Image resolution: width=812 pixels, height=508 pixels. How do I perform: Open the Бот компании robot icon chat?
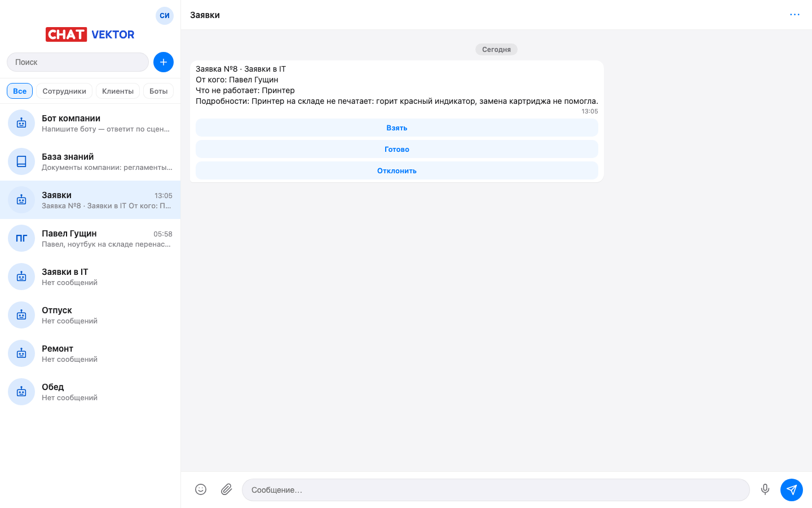21,123
